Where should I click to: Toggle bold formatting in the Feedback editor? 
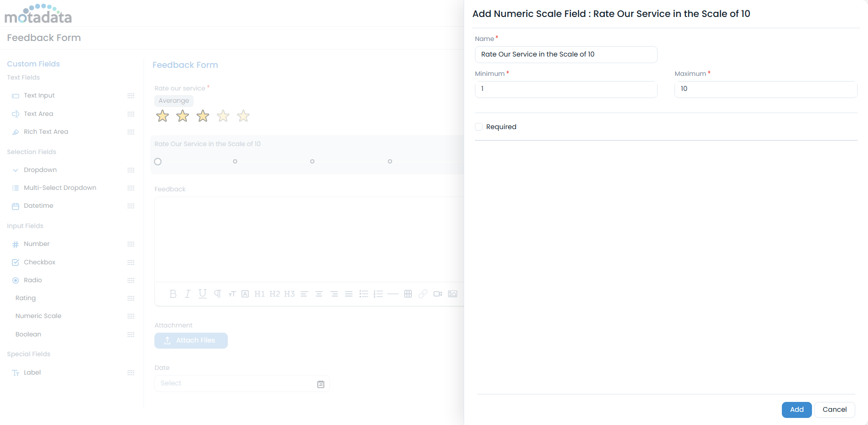pyautogui.click(x=173, y=294)
